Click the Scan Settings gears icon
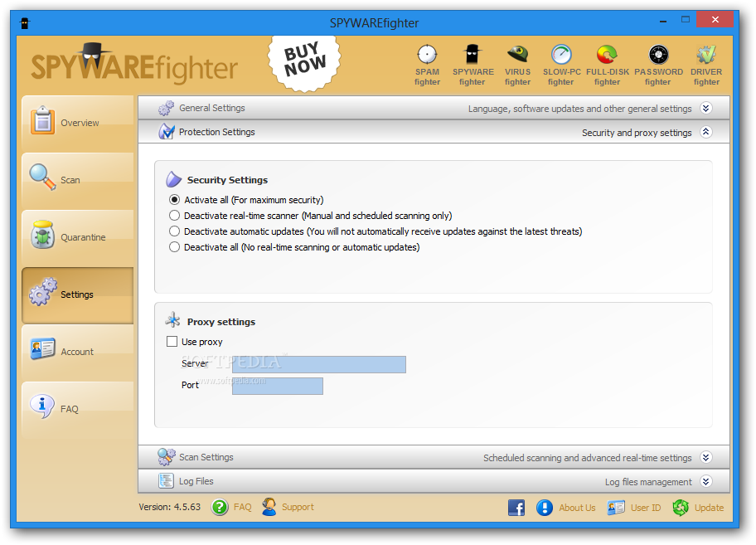 pos(167,457)
